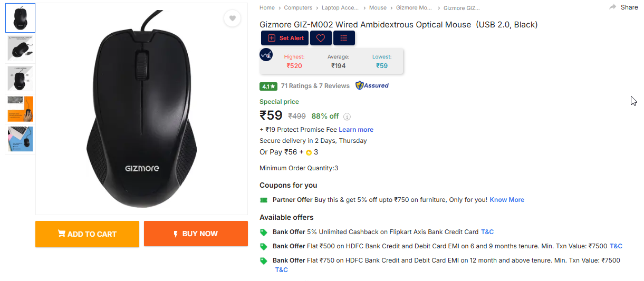The image size is (644, 281).
Task: Open the Computers breadcrumb link
Action: pyautogui.click(x=298, y=7)
